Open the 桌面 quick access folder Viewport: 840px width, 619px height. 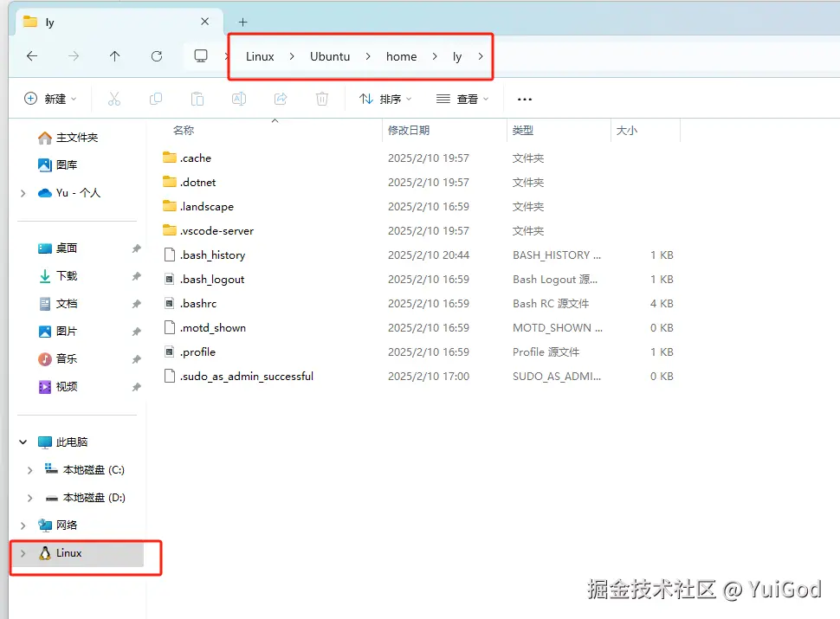[x=58, y=248]
